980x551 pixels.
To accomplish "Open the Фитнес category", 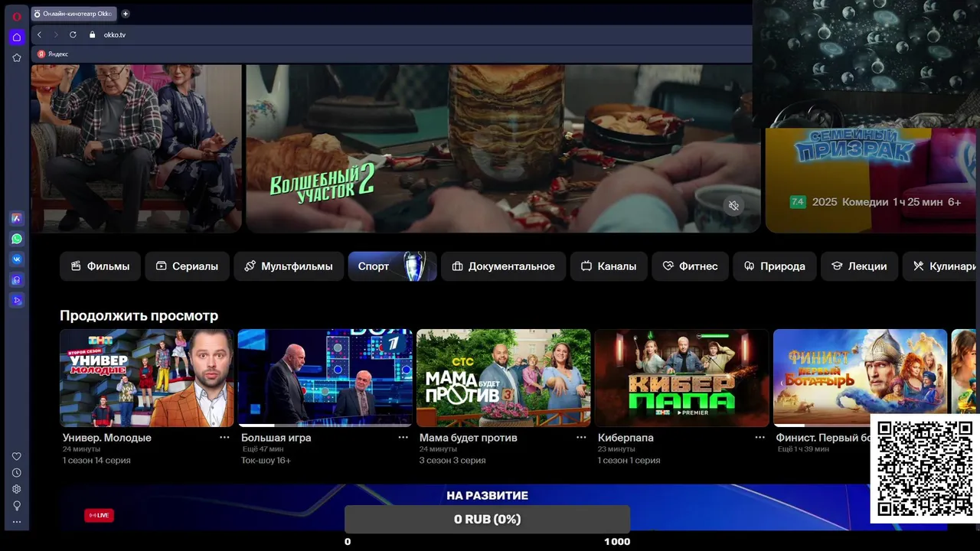I will click(690, 266).
